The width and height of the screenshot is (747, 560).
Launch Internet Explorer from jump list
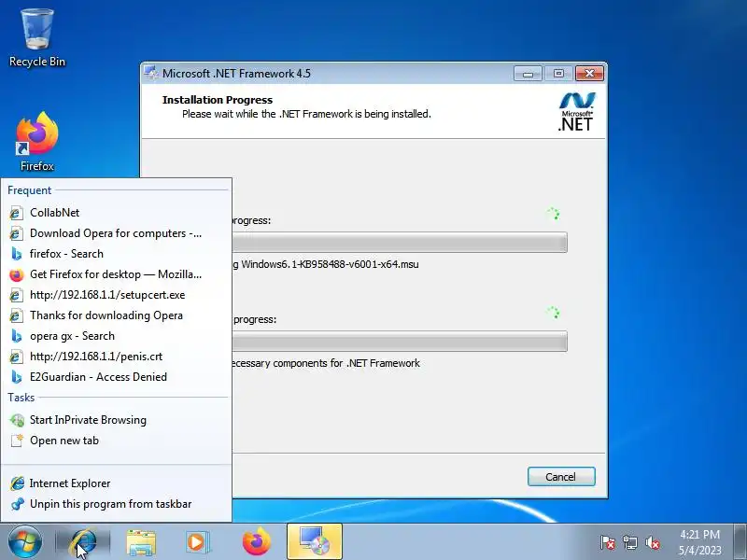pyautogui.click(x=117, y=483)
